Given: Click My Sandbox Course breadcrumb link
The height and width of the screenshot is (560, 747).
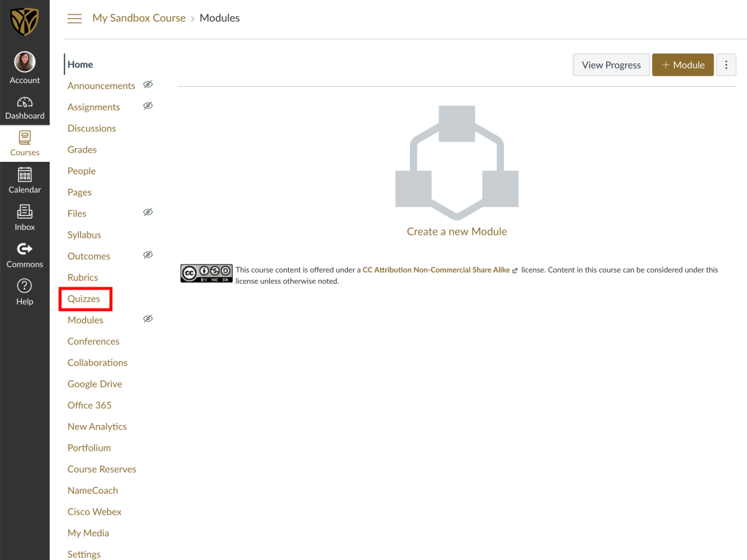Looking at the screenshot, I should [x=139, y=18].
